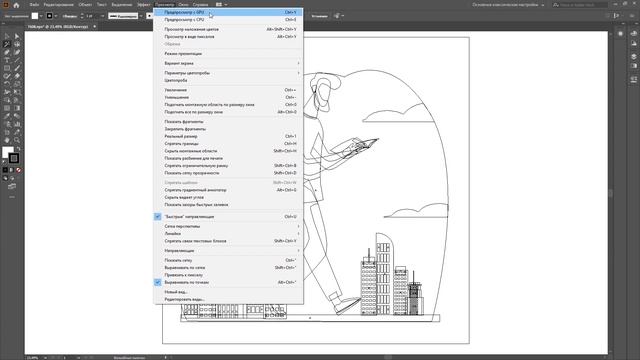Click the search field at top right
Image resolution: width=640 pixels, height=360 pixels.
[x=580, y=5]
